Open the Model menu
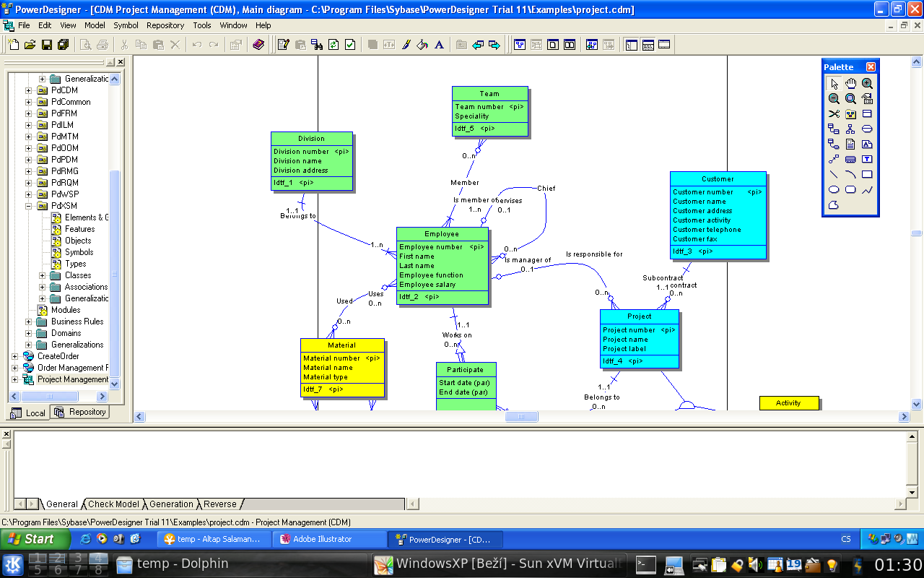This screenshot has width=924, height=578. [x=95, y=25]
